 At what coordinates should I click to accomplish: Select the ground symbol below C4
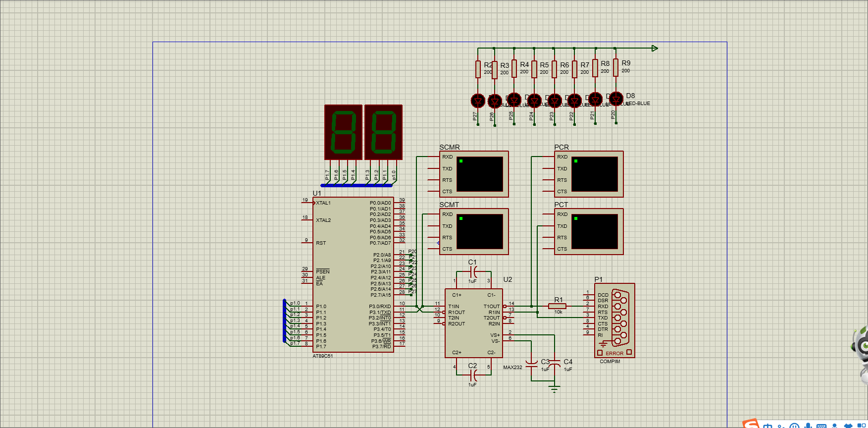[555, 389]
